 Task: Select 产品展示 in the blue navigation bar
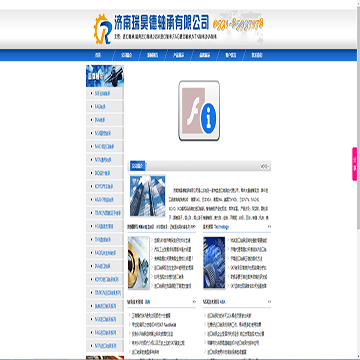coord(178,55)
